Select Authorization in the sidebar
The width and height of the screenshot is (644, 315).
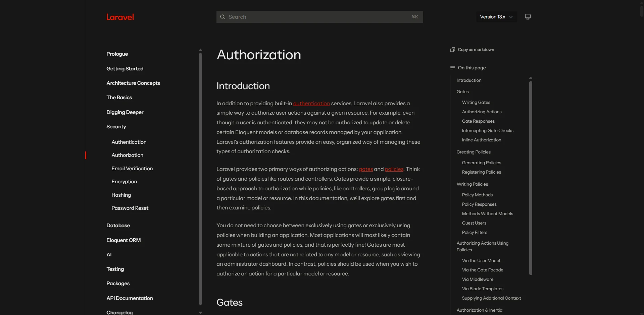pyautogui.click(x=128, y=155)
